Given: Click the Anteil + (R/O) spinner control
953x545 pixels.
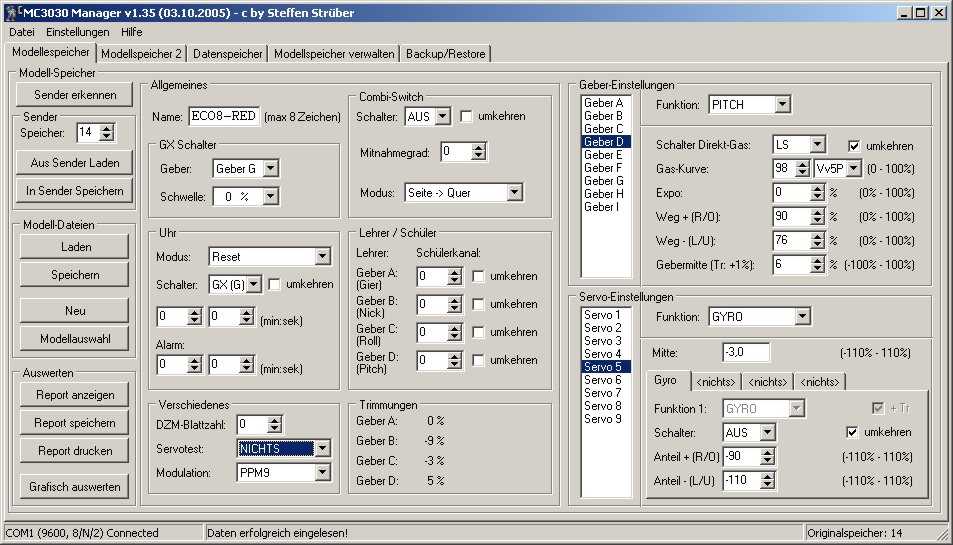Looking at the screenshot, I should point(768,456).
